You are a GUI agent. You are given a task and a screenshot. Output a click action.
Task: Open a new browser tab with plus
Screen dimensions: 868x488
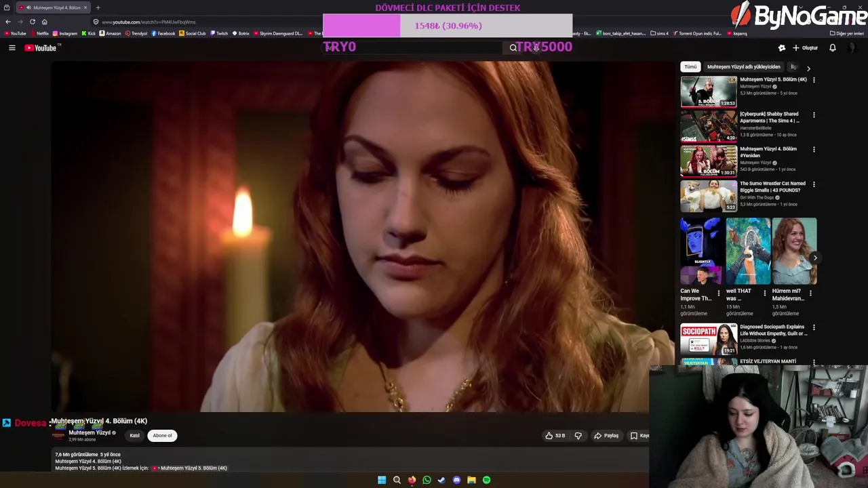(x=98, y=7)
